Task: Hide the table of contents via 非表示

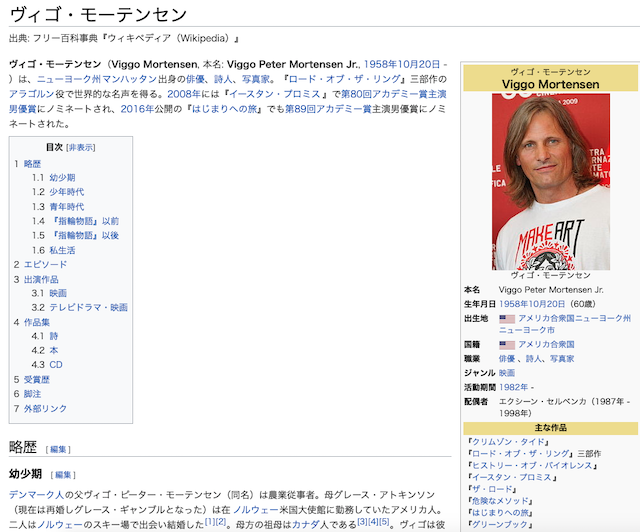Action: coord(81,147)
